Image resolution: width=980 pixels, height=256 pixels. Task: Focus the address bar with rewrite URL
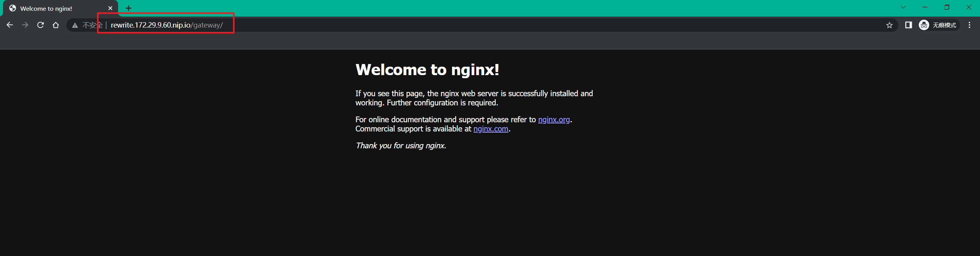345,25
